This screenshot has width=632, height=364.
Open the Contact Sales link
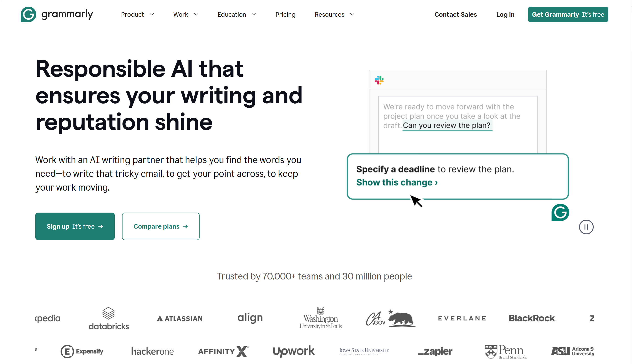(x=455, y=14)
